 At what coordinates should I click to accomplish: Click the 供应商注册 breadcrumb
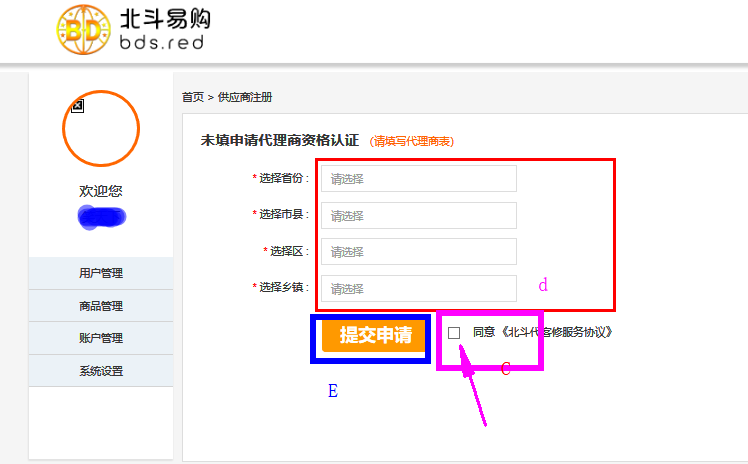[x=244, y=97]
